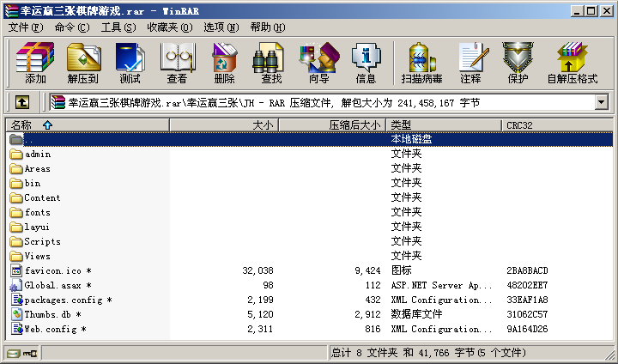Image resolution: width=618 pixels, height=364 pixels.
Task: Open the 收藏夹(O) menu
Action: click(x=167, y=27)
